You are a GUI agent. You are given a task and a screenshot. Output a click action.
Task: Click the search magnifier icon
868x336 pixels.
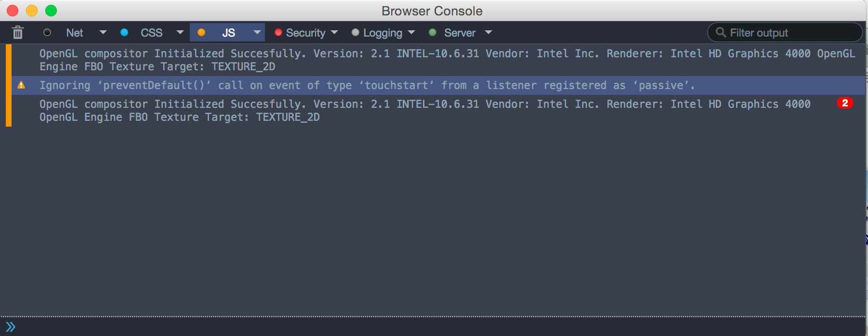721,32
